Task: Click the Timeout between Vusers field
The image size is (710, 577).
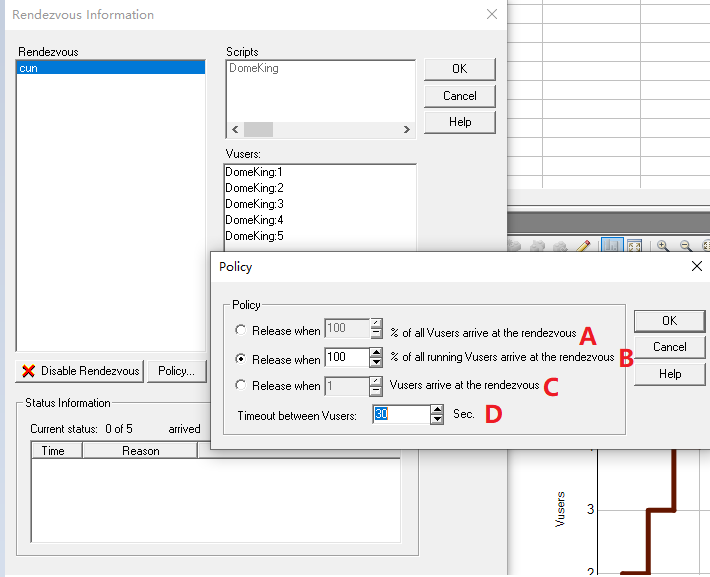Action: pos(401,414)
